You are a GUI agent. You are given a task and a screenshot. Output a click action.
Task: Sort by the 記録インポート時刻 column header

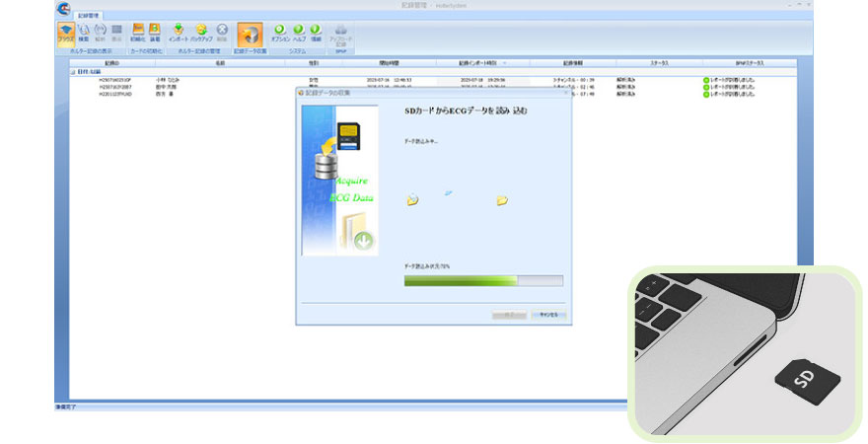point(482,62)
